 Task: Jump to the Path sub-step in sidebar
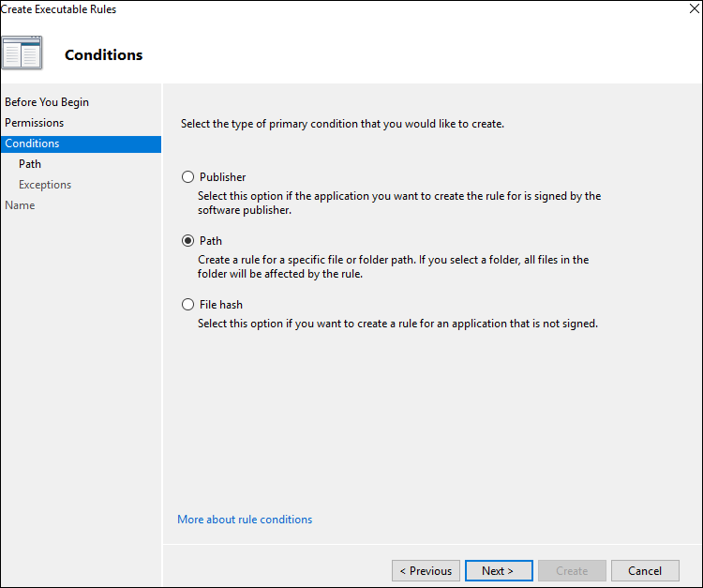pyautogui.click(x=30, y=164)
